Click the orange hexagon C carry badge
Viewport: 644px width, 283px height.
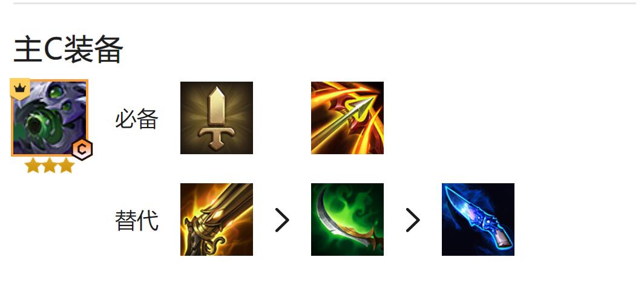pyautogui.click(x=82, y=150)
